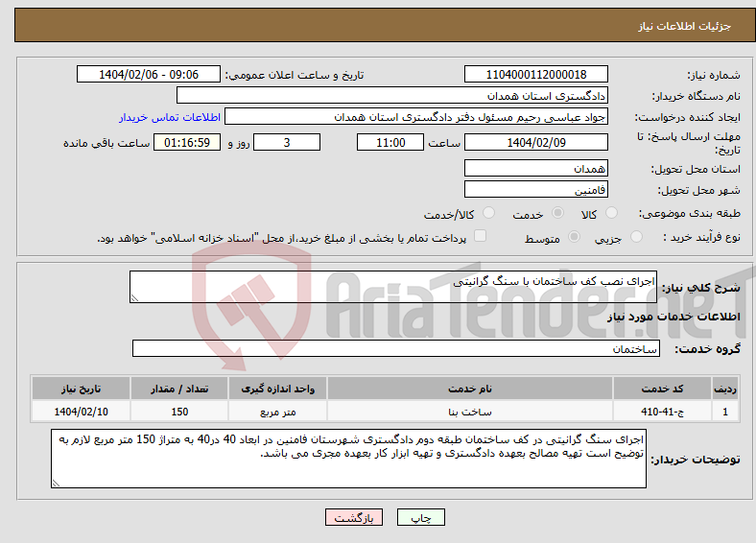Click the service code cell ج-41-410
This screenshot has height=543, width=756.
(663, 412)
